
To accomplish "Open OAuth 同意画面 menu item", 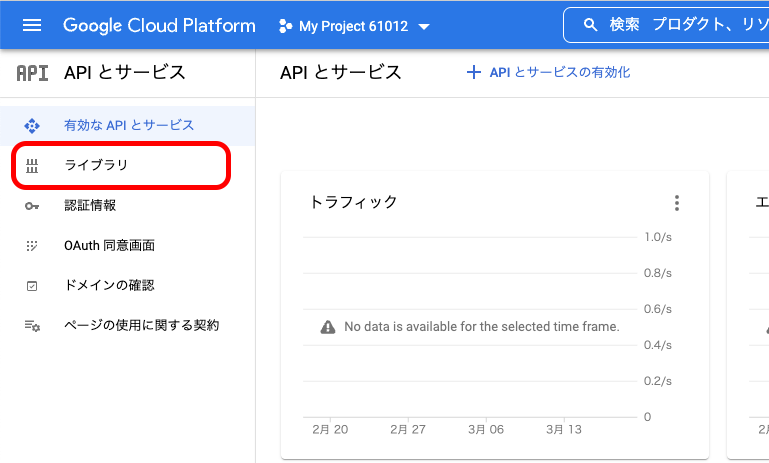I will click(x=109, y=245).
